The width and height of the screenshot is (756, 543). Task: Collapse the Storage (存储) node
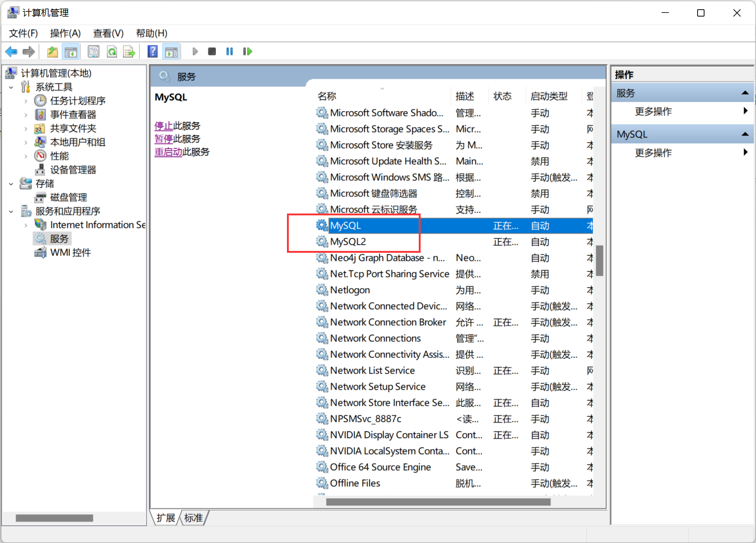11,183
